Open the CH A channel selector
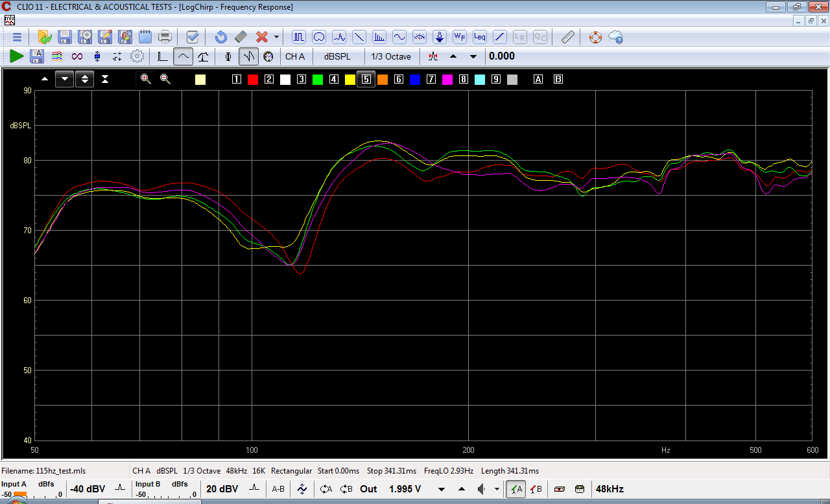The width and height of the screenshot is (830, 504). pos(295,56)
